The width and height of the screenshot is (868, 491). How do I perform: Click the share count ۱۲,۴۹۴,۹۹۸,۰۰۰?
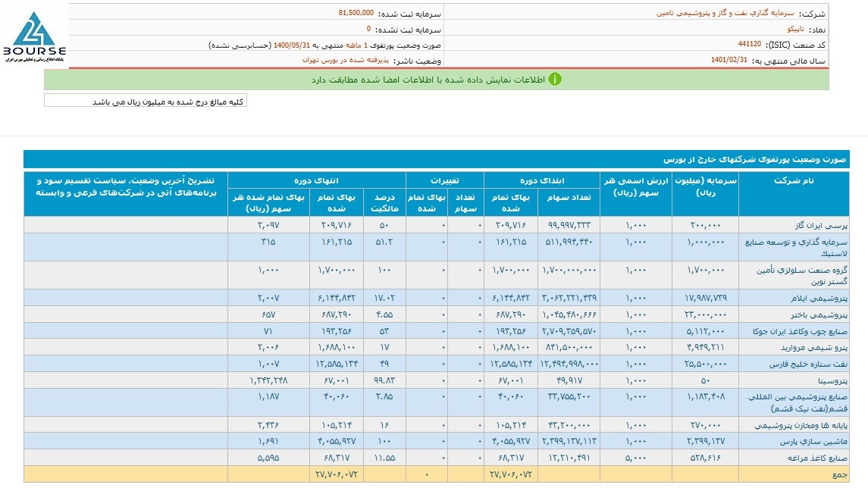[569, 364]
